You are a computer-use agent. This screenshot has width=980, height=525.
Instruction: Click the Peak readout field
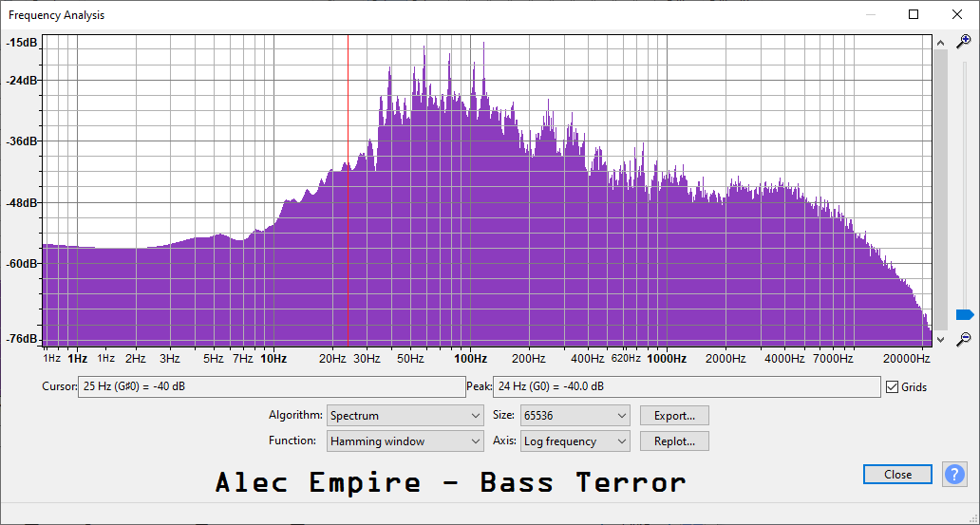(687, 387)
